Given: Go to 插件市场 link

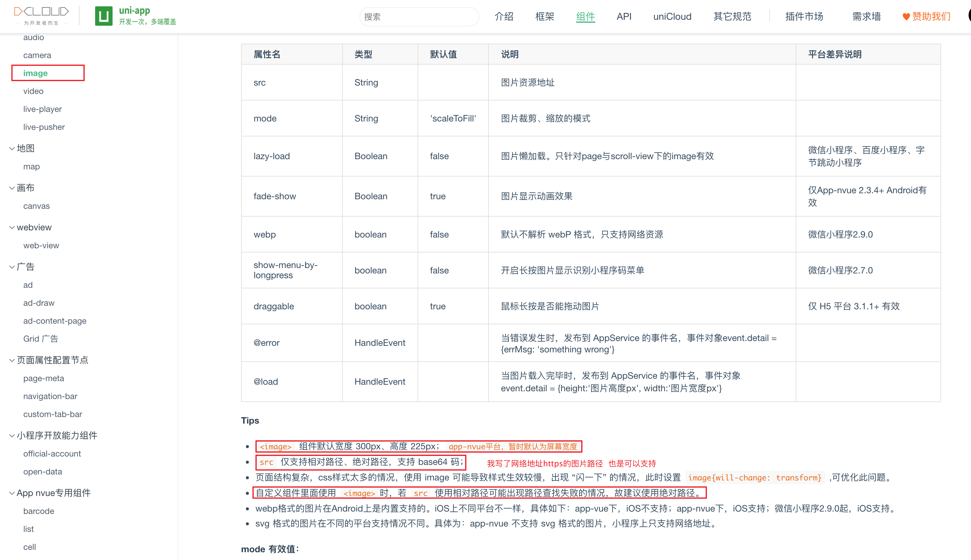Looking at the screenshot, I should pyautogui.click(x=804, y=16).
